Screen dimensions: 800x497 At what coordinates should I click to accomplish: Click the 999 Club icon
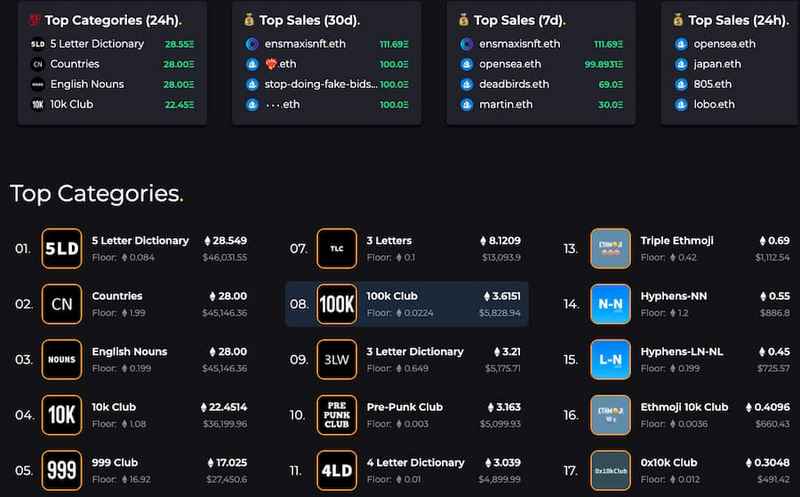61,470
